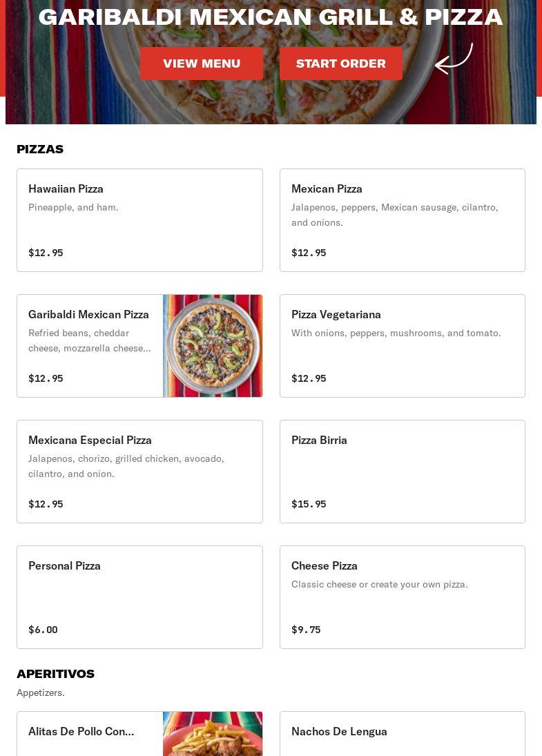
Task: Open Garibaldi Mexican Pizza item title
Action: (x=88, y=315)
